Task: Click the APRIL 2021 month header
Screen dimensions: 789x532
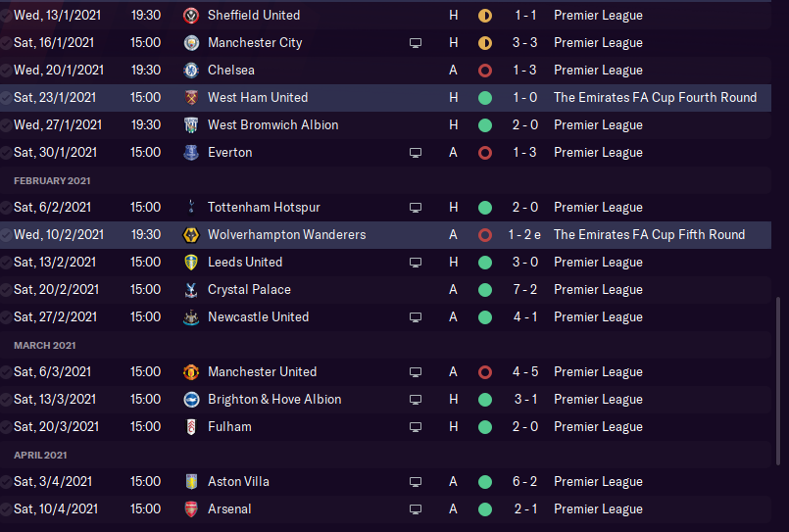Action: [40, 455]
